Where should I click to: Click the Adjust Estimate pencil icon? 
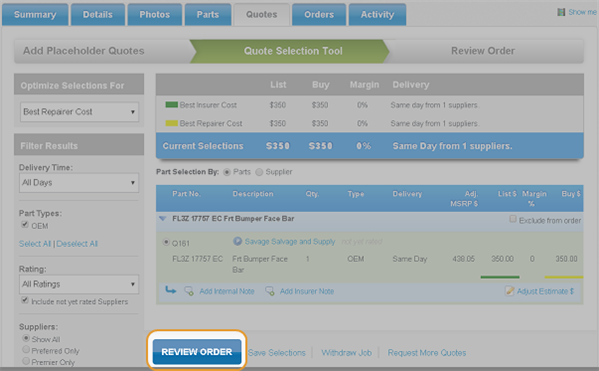tap(509, 291)
